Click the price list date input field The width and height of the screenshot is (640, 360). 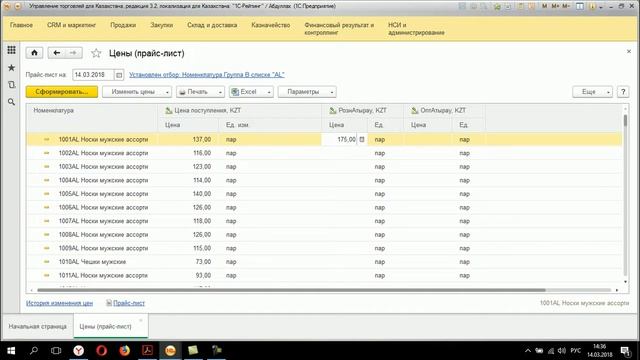pyautogui.click(x=93, y=75)
